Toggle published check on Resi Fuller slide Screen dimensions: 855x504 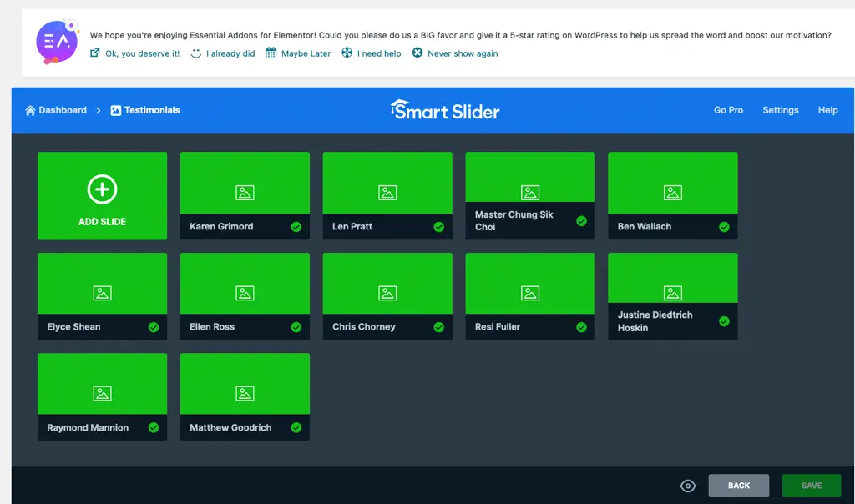pyautogui.click(x=581, y=327)
